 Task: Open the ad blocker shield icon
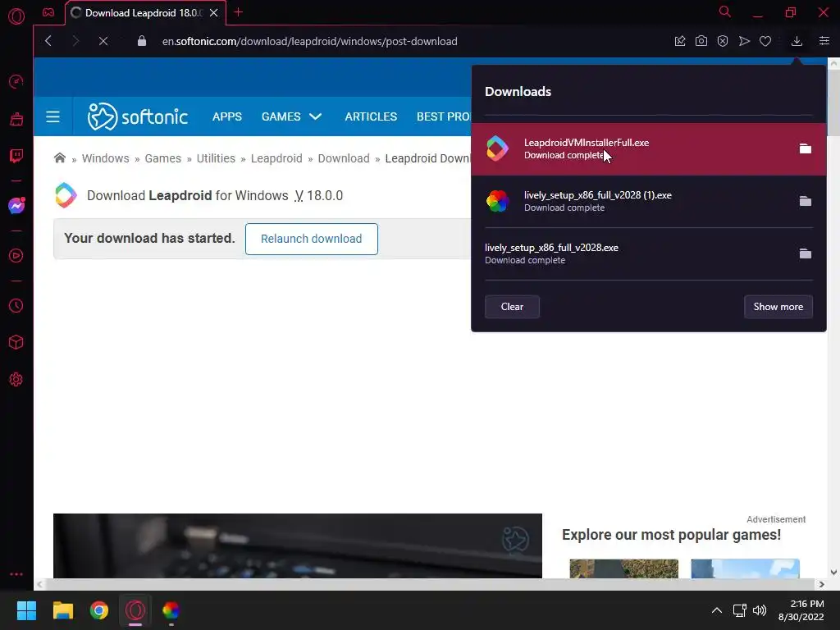click(723, 41)
